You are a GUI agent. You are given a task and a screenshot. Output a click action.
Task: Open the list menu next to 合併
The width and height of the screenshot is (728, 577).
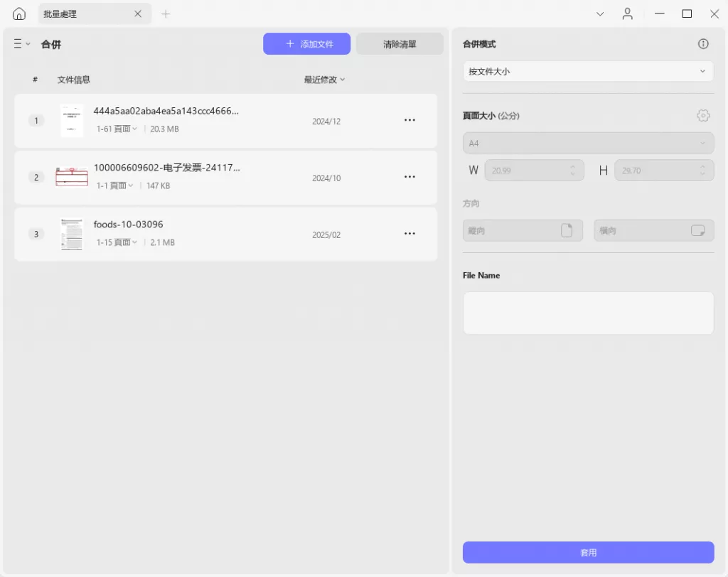click(21, 43)
